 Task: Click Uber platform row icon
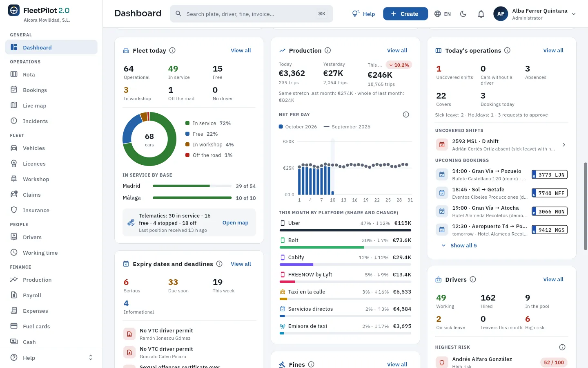(x=283, y=223)
